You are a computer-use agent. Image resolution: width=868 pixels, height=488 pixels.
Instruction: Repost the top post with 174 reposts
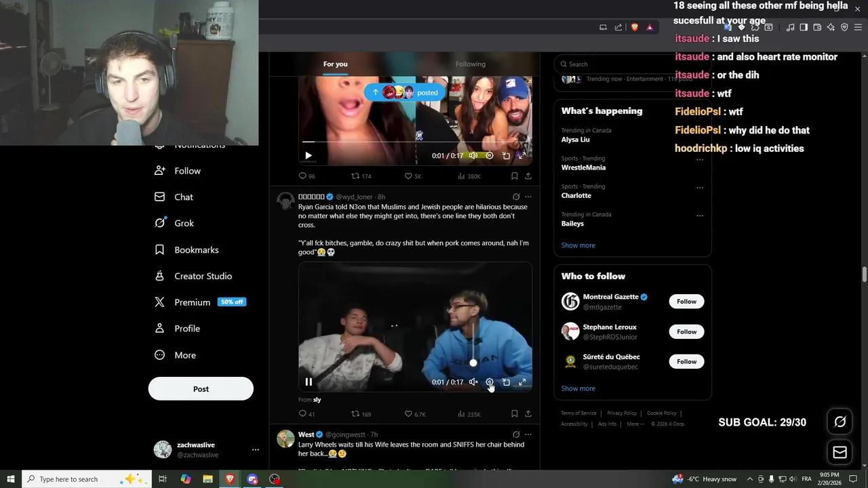click(361, 176)
